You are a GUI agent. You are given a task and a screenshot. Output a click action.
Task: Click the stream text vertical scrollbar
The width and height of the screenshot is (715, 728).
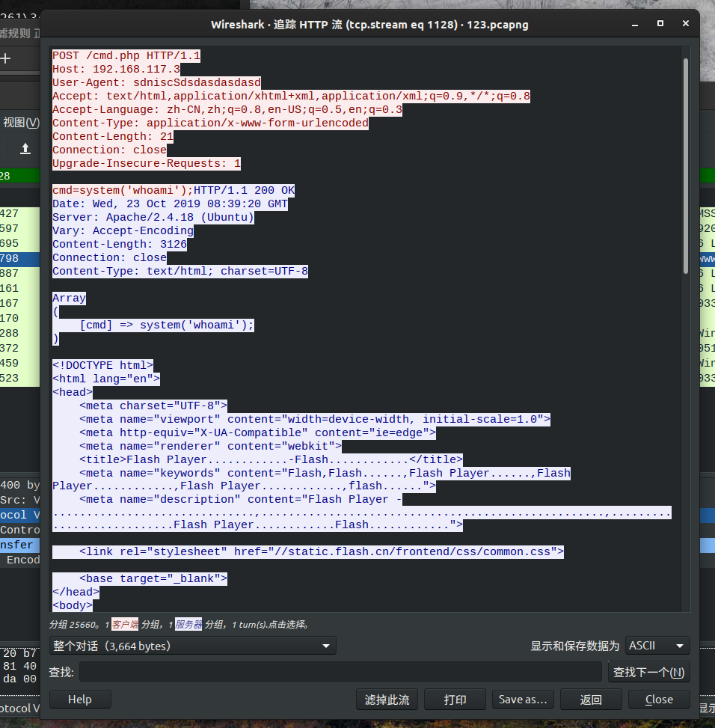[685, 165]
